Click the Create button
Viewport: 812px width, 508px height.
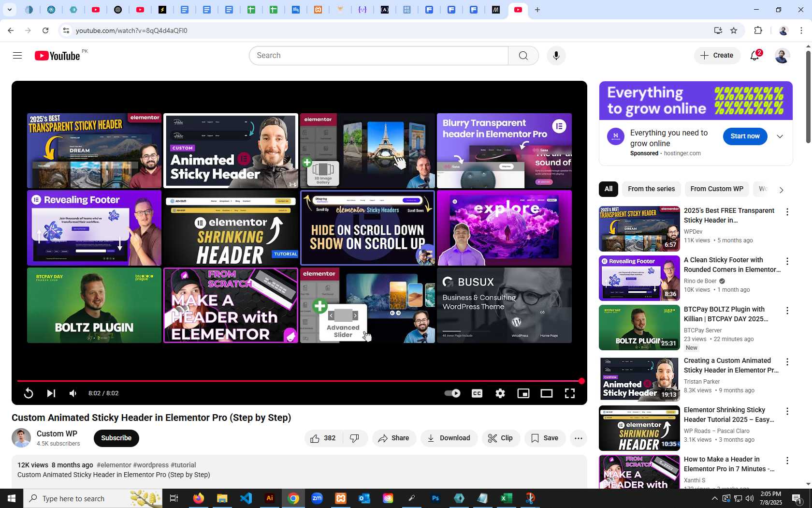717,56
